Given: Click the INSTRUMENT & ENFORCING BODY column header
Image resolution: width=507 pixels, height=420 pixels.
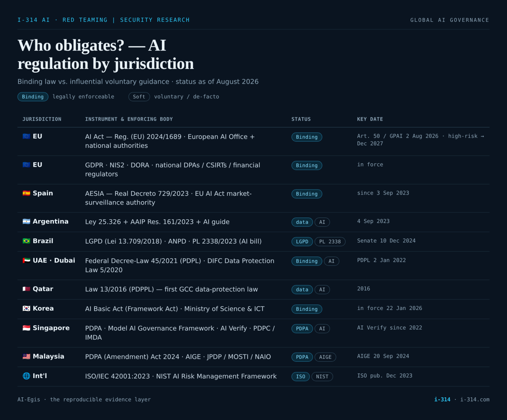Looking at the screenshot, I should pos(129,119).
